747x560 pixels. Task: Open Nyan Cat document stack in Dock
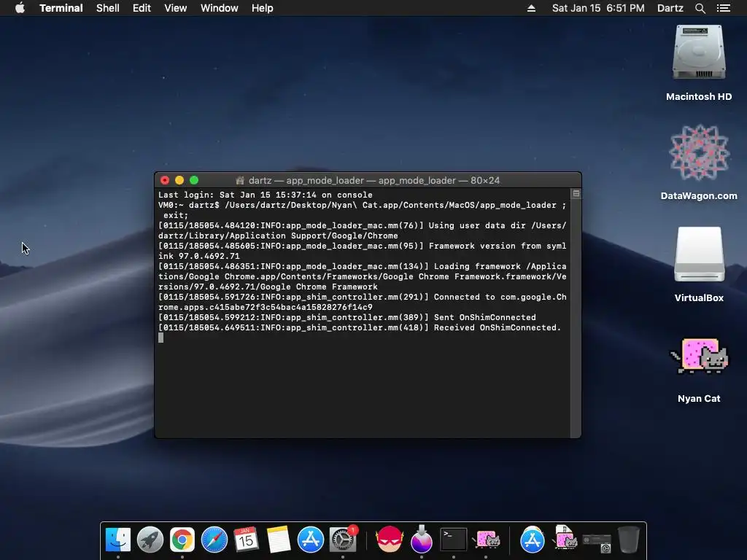pyautogui.click(x=565, y=538)
